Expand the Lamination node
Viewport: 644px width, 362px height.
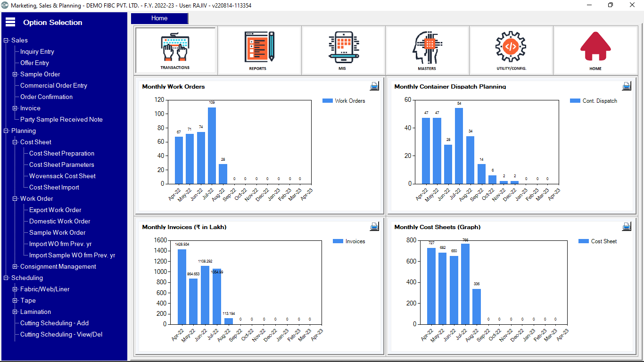pos(15,312)
